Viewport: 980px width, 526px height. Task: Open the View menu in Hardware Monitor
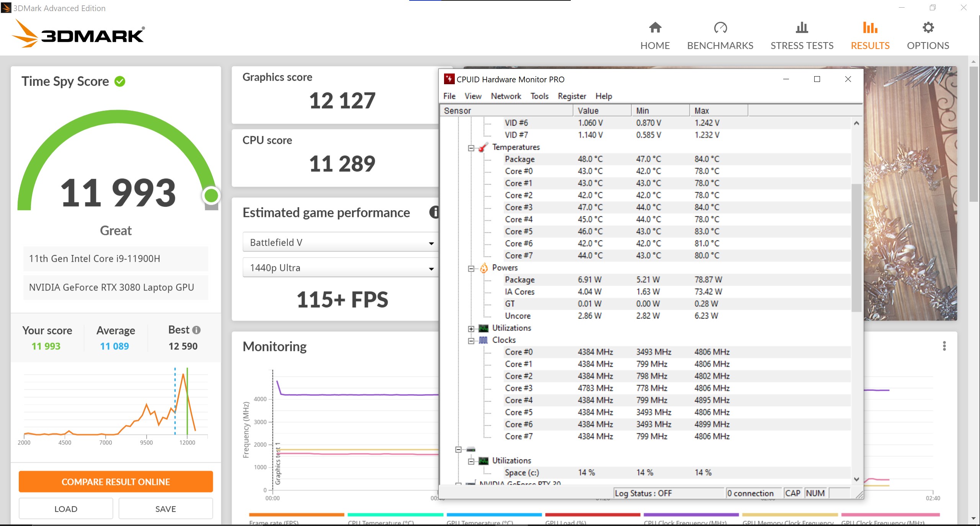click(x=473, y=96)
